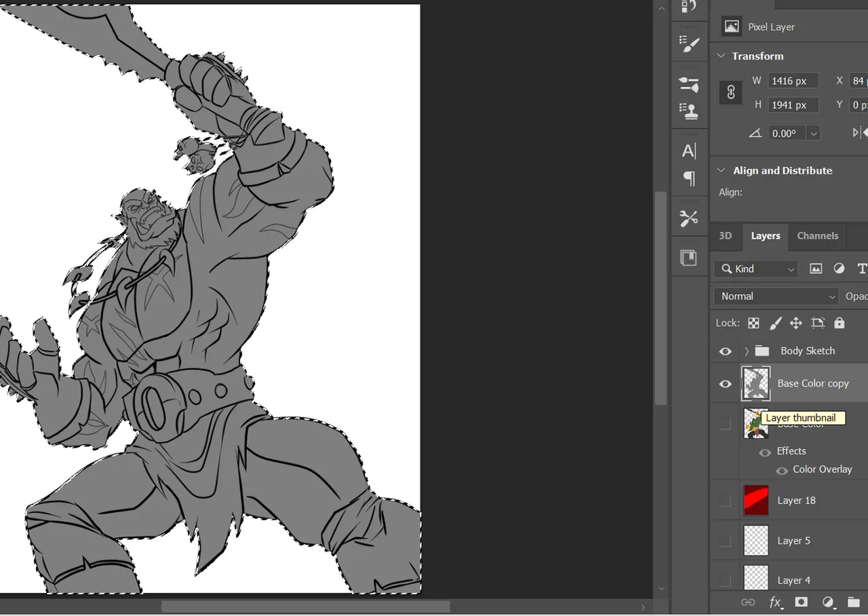Show Layer 18
The height and width of the screenshot is (616, 868).
pos(725,501)
